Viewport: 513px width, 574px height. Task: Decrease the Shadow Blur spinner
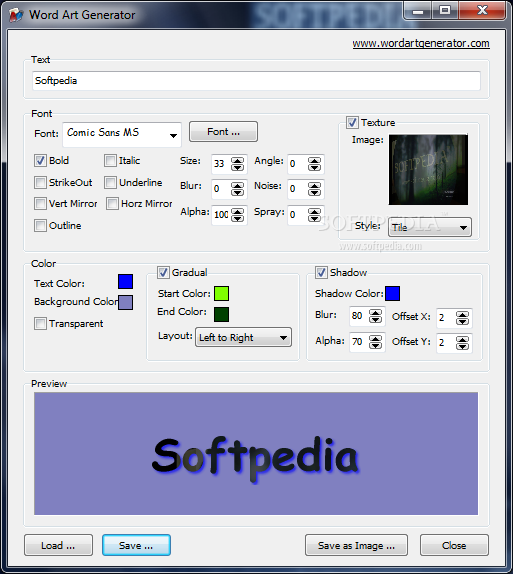pyautogui.click(x=375, y=320)
